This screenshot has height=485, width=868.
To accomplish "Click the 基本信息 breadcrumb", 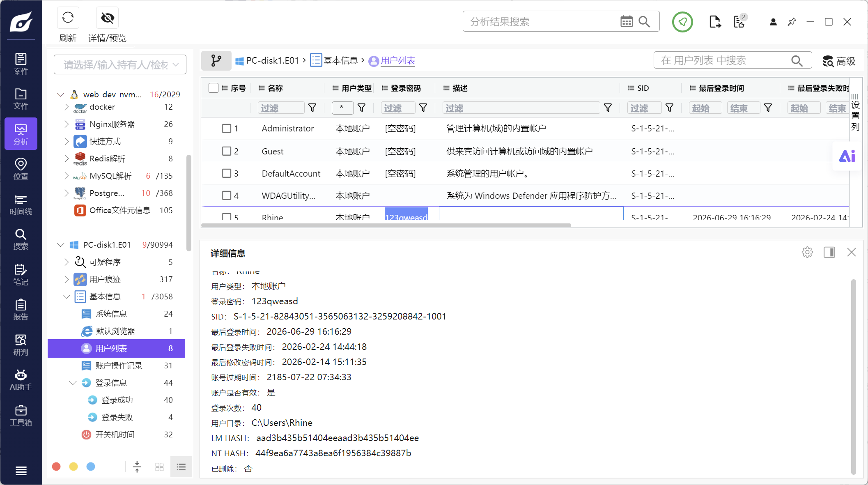I will 334,60.
